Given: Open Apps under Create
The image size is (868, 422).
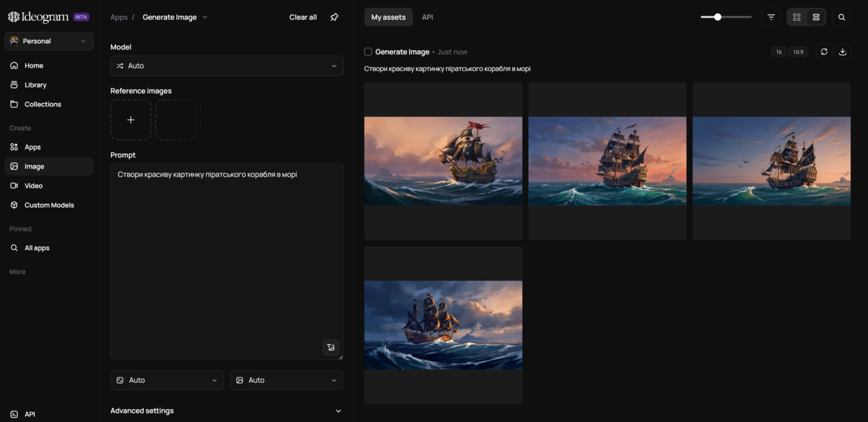Looking at the screenshot, I should pyautogui.click(x=49, y=147).
